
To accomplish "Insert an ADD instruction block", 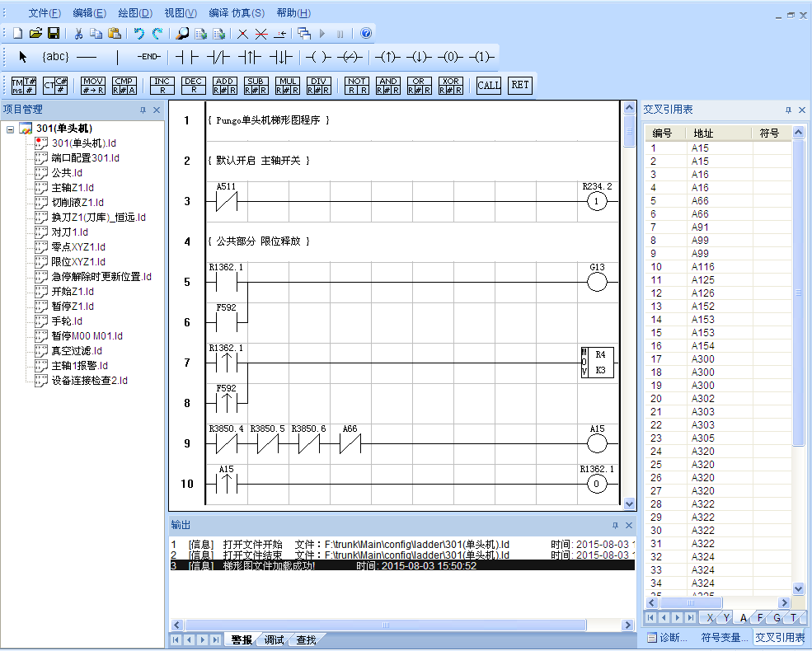I will click(224, 85).
